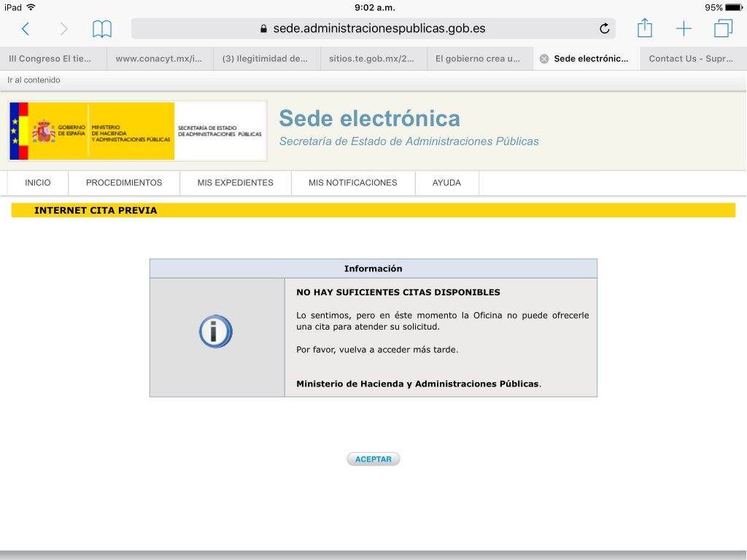
Task: Open the PROCEDIMIENTOS menu
Action: click(x=123, y=183)
